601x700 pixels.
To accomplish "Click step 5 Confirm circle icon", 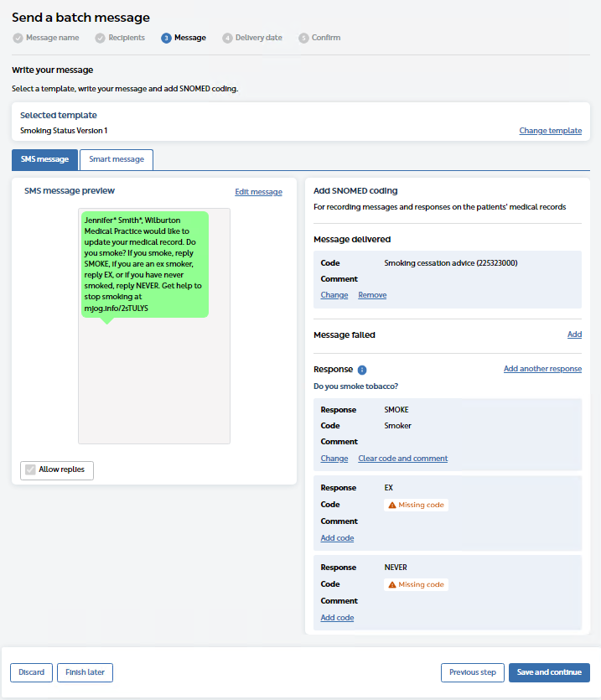I will point(303,38).
